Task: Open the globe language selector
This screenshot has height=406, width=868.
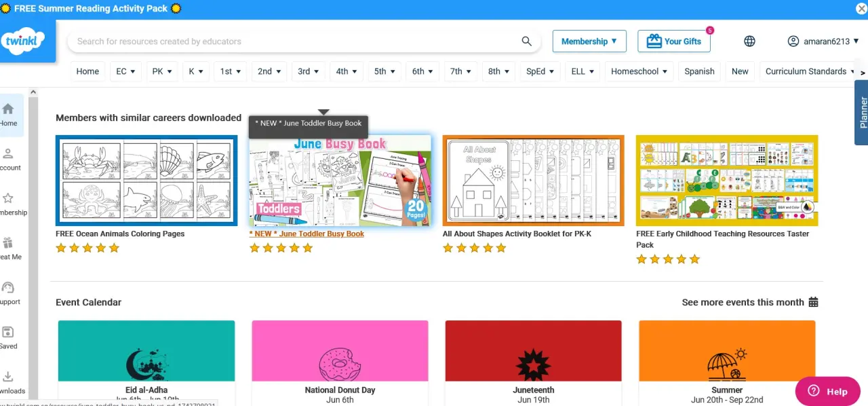Action: tap(749, 41)
